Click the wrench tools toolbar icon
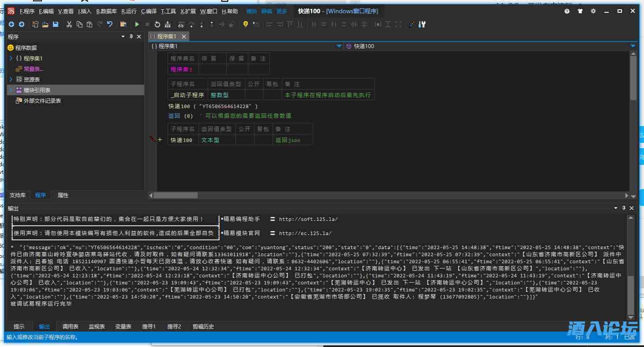The image size is (644, 347). click(x=422, y=25)
